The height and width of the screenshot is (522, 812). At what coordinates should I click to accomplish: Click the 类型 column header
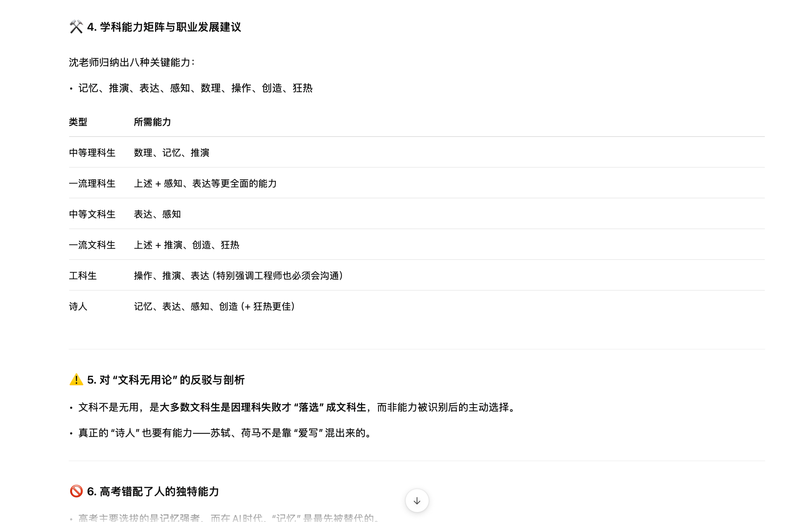(78, 122)
